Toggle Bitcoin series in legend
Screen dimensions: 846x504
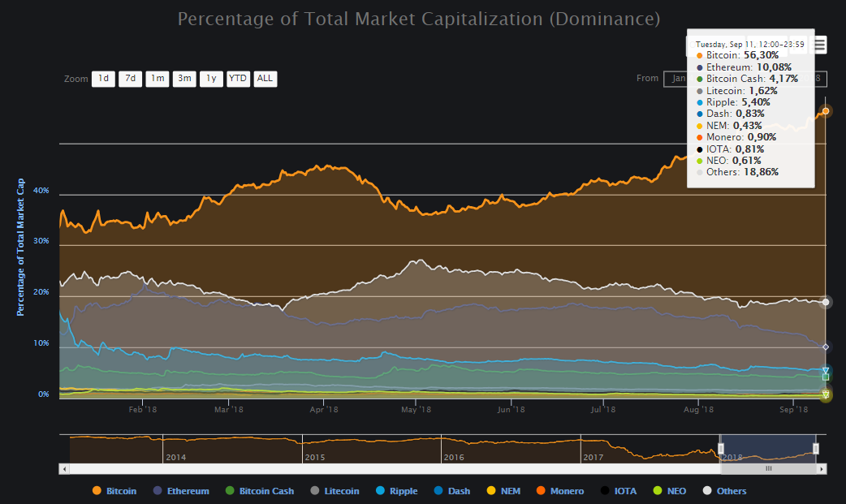(x=114, y=491)
